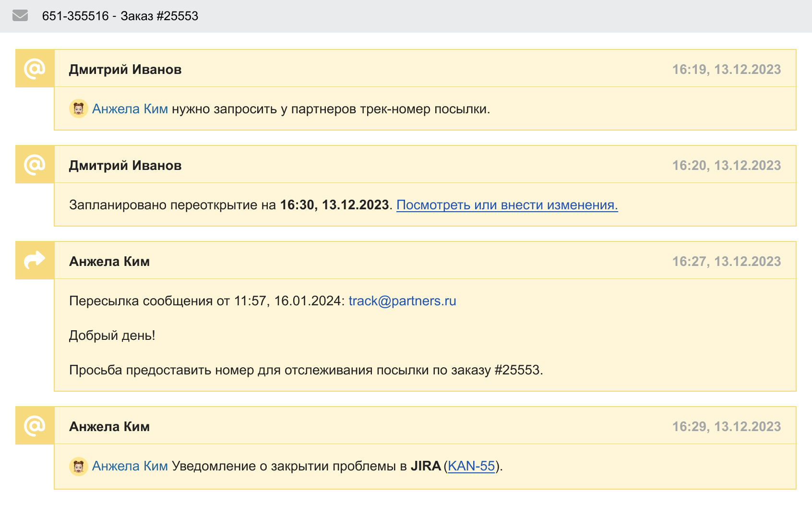
Task: Click Анжела Ким mention in first message
Action: pos(130,109)
